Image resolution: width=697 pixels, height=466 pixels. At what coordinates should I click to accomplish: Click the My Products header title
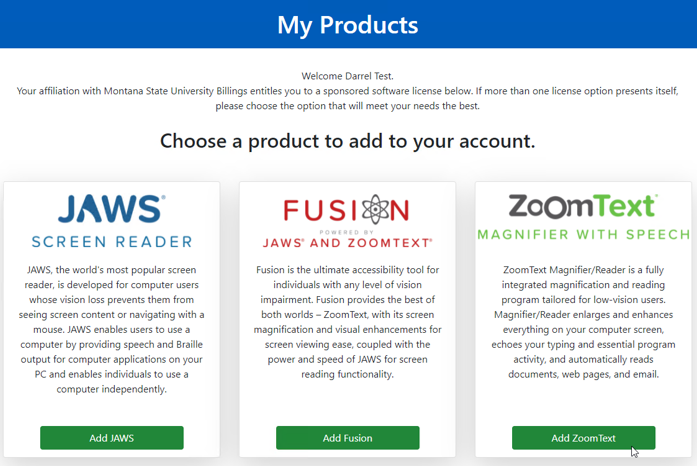point(348,25)
